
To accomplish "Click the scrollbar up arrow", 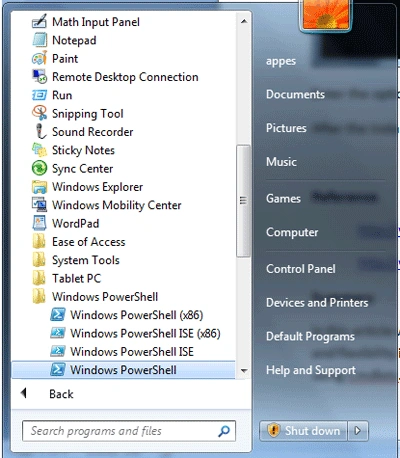I will click(244, 21).
